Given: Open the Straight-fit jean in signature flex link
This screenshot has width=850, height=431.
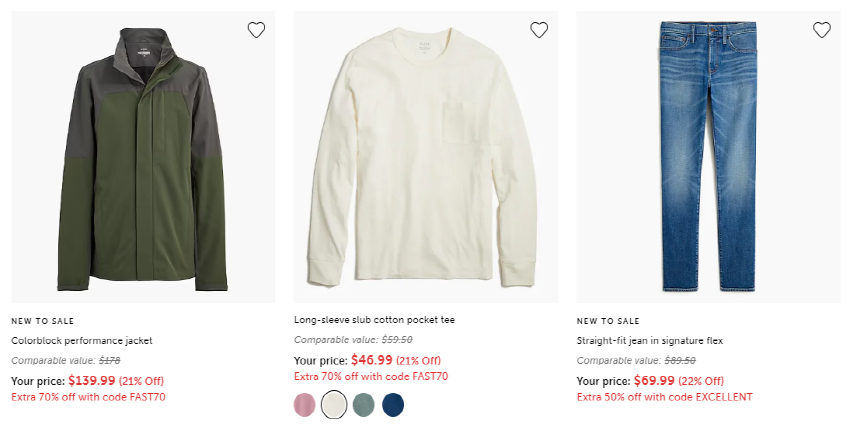Looking at the screenshot, I should [649, 340].
